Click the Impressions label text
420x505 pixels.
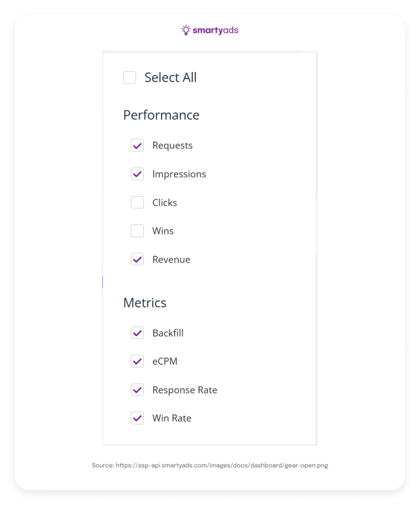point(179,174)
